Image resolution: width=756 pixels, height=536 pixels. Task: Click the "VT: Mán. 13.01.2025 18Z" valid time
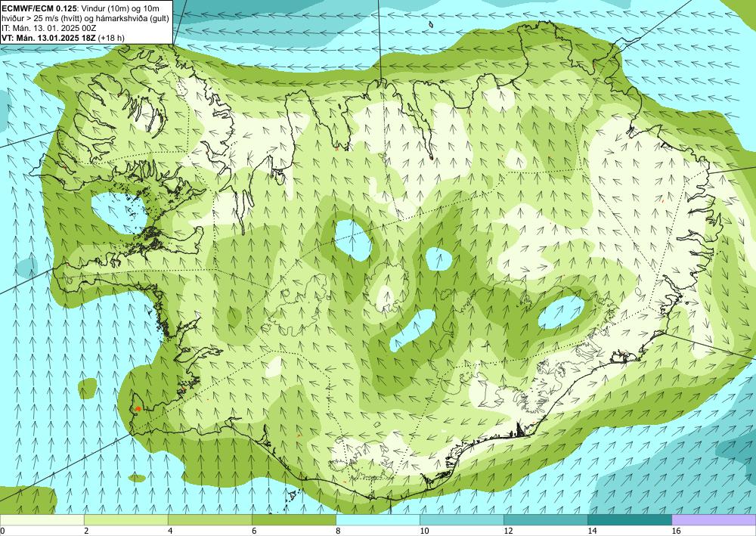click(48, 38)
